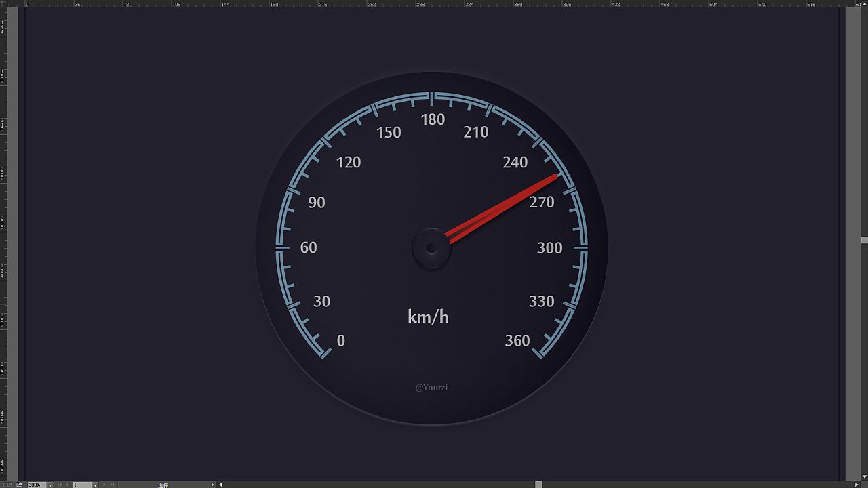Click the 300 label on the gauge
The width and height of the screenshot is (868, 488).
point(550,248)
